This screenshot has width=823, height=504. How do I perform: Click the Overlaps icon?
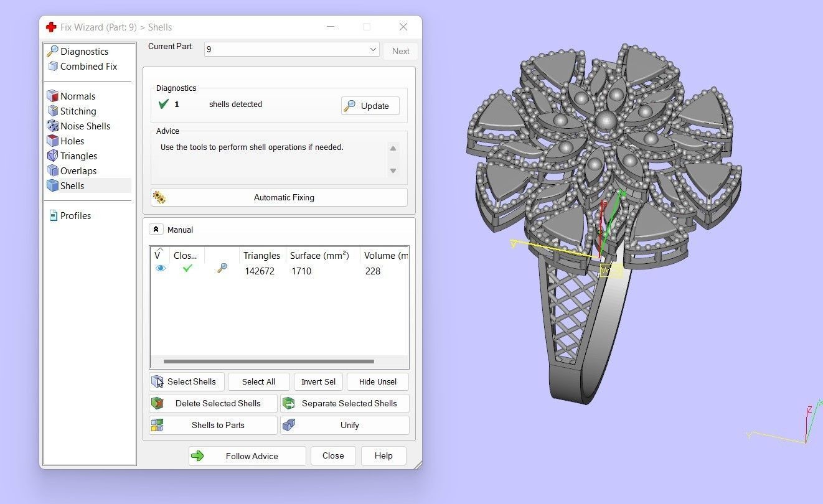click(x=53, y=170)
